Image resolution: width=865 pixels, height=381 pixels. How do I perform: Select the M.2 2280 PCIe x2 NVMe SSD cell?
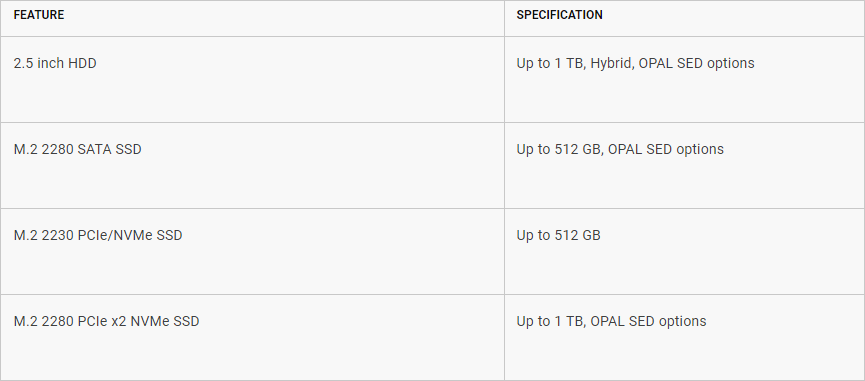coord(252,337)
